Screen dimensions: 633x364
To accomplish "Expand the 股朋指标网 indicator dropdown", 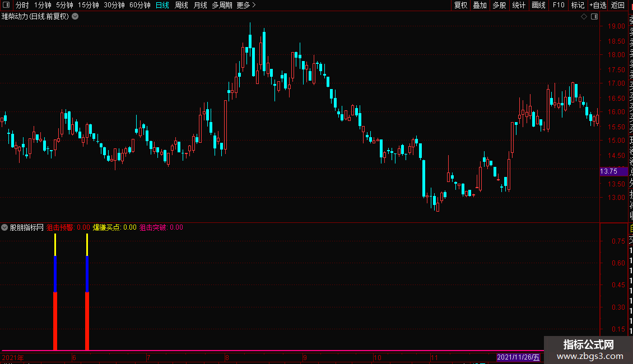I will pyautogui.click(x=4, y=227).
